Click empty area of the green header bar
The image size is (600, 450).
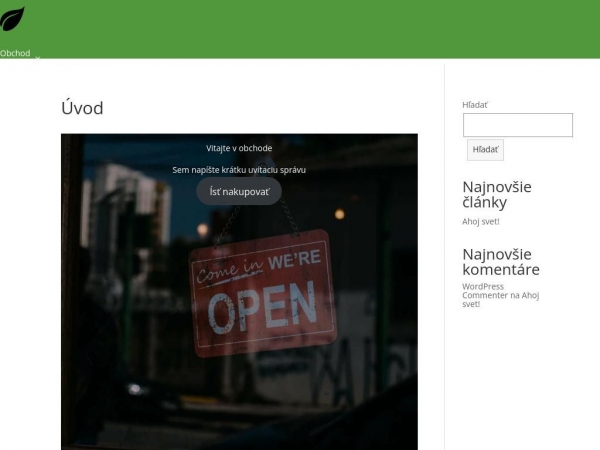(x=300, y=25)
